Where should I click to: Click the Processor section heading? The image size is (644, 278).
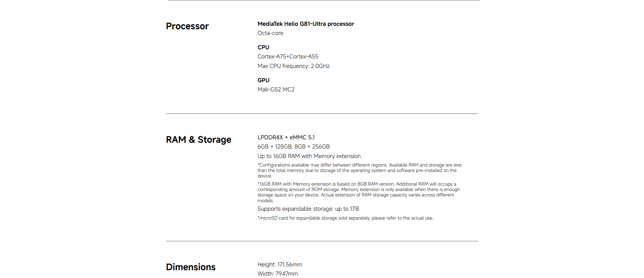tap(187, 26)
